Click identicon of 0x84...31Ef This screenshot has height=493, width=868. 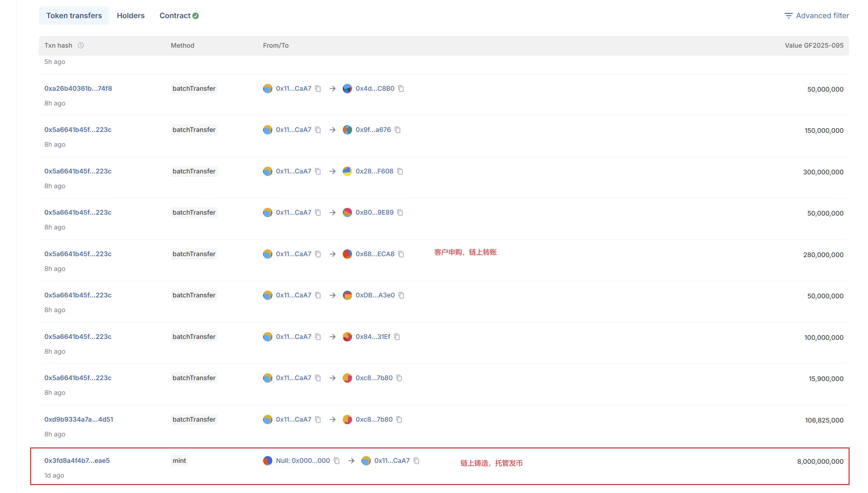click(347, 337)
